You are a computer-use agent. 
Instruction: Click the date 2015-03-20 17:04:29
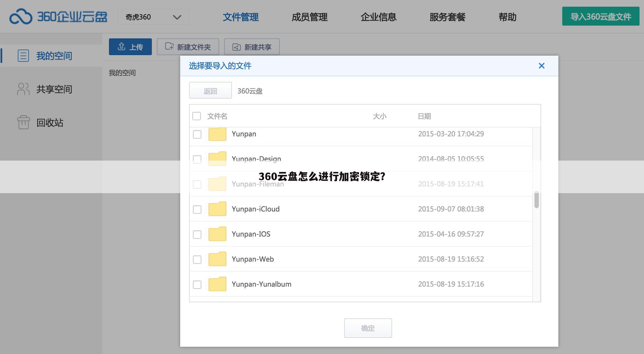pyautogui.click(x=451, y=134)
